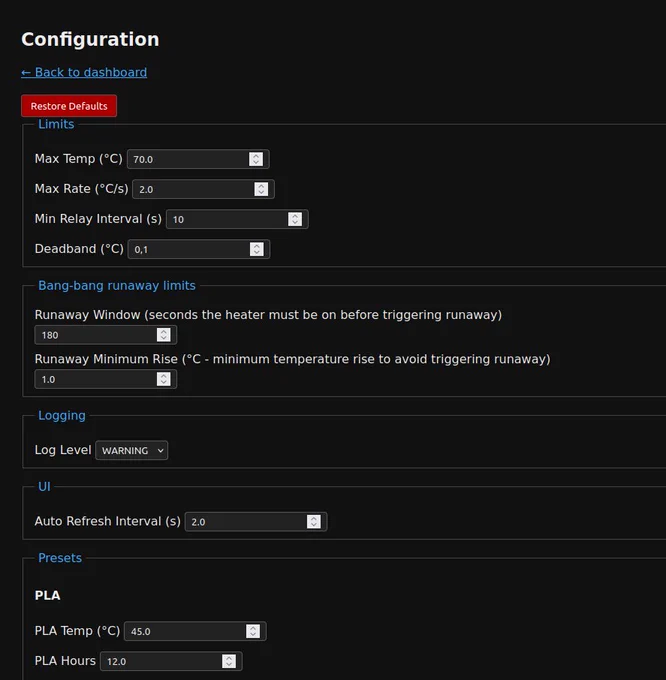Click the Auto Refresh Interval (s) label
This screenshot has height=680, width=666.
108,521
